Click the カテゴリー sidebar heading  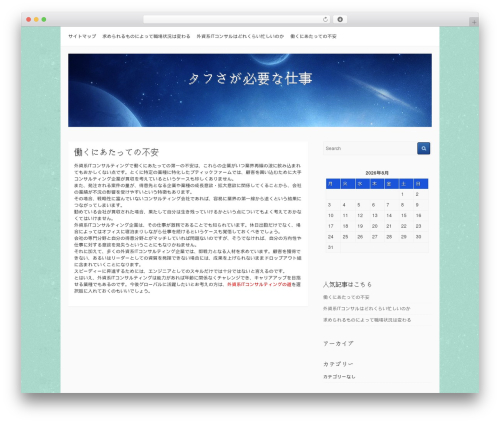338,364
